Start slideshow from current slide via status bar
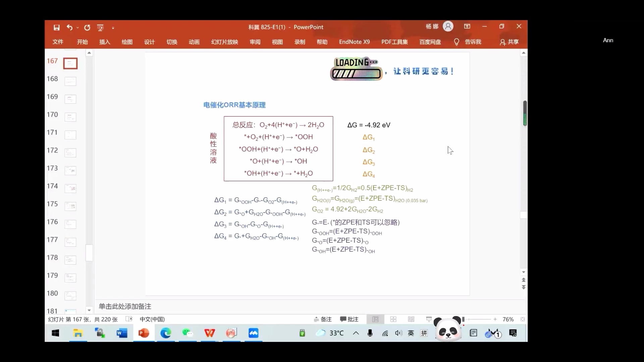The image size is (644, 362). [x=428, y=319]
